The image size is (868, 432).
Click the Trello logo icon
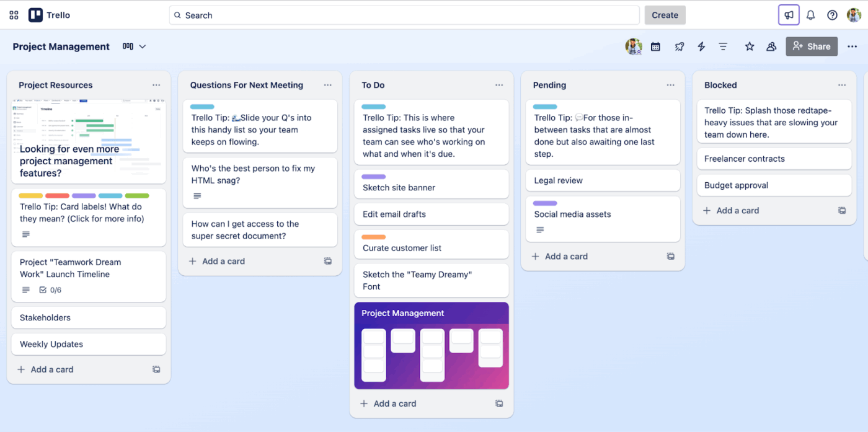pos(35,14)
